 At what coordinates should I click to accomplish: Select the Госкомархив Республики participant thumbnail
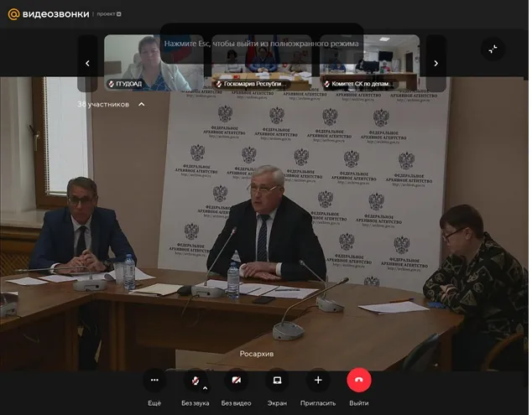(262, 63)
